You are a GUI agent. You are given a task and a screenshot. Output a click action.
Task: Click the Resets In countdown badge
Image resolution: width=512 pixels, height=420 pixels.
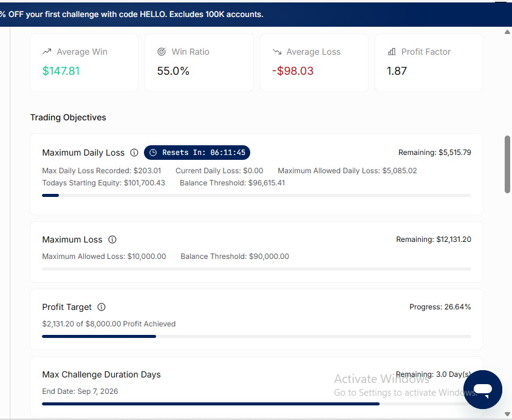coord(197,153)
